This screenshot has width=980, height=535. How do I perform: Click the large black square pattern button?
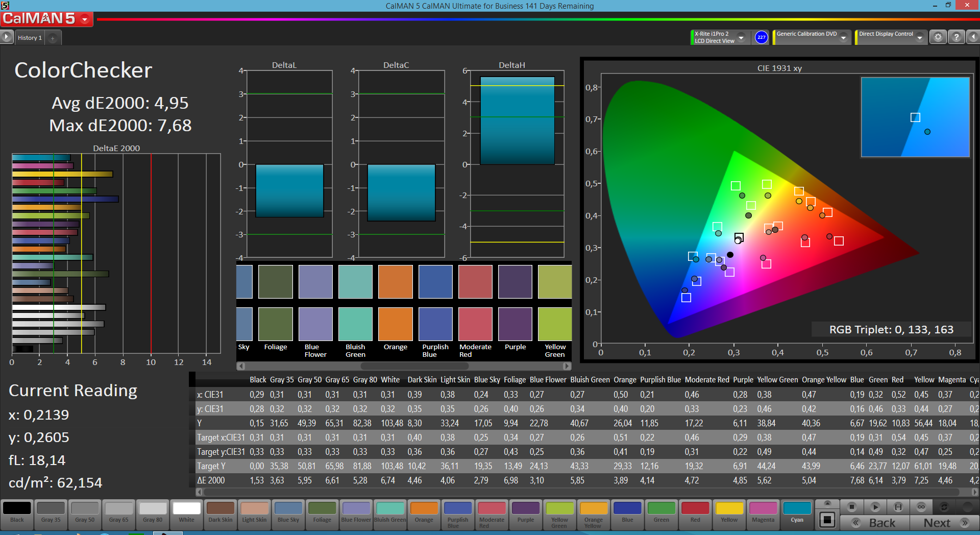(827, 520)
